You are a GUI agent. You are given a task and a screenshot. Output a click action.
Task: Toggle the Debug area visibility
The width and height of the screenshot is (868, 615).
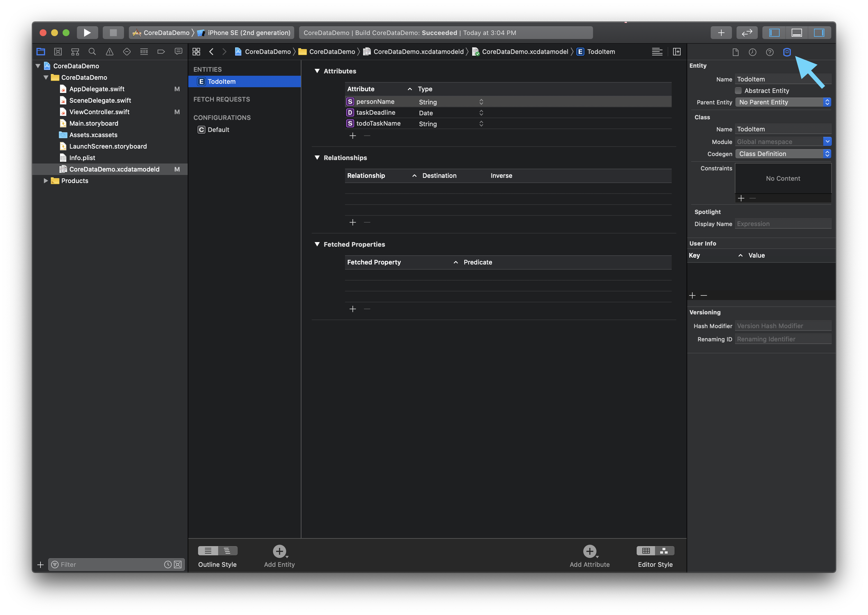[x=797, y=33]
